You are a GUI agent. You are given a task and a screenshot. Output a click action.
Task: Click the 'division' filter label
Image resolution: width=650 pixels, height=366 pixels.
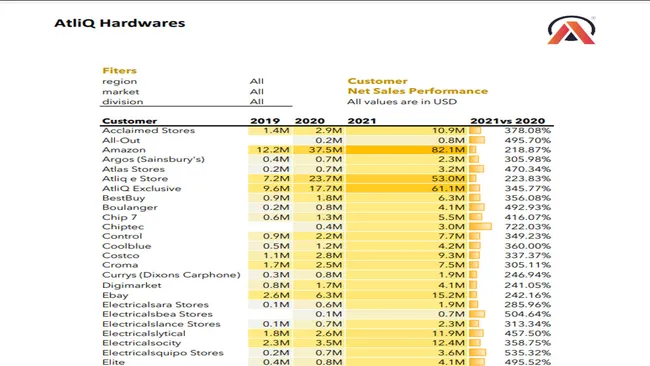123,102
